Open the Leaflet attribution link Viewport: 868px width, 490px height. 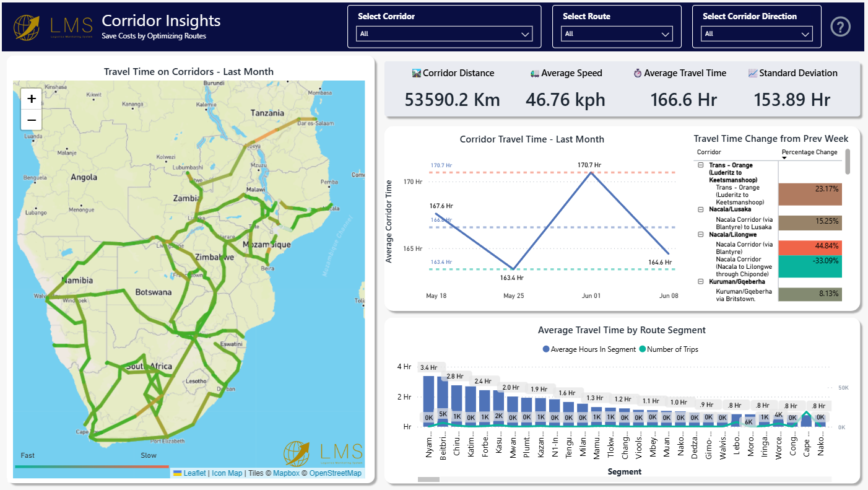click(x=195, y=473)
